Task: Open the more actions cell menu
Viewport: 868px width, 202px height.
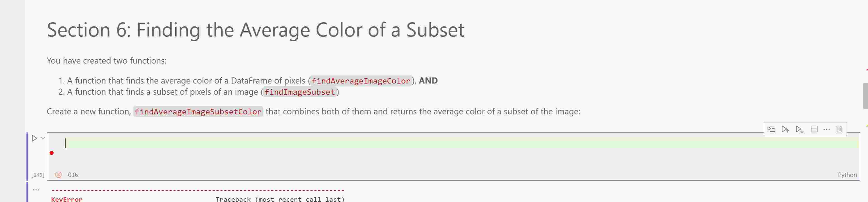Action: (827, 129)
